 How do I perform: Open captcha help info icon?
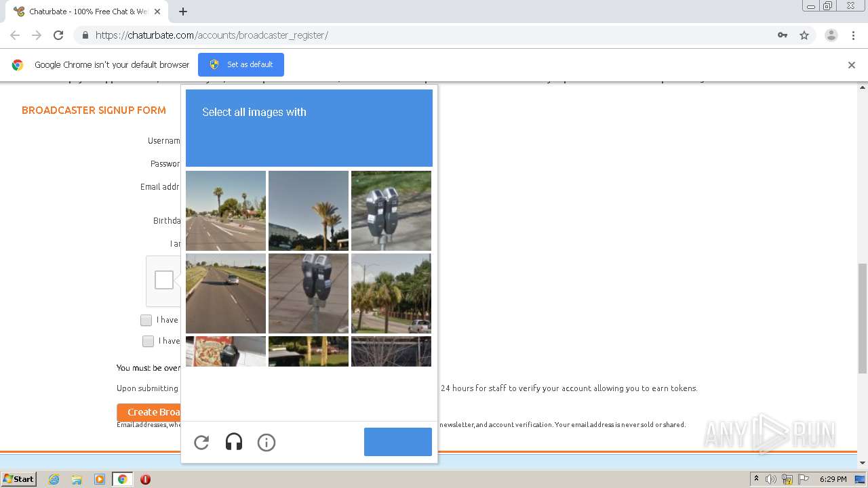267,443
